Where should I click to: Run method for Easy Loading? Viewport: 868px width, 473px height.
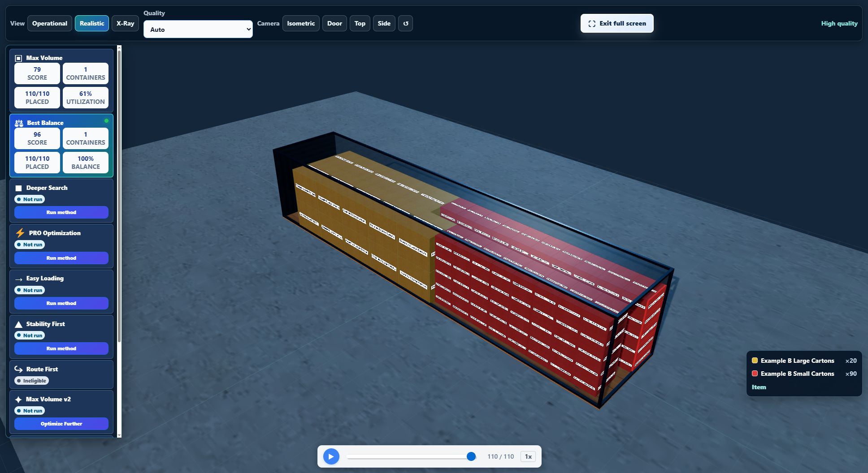coord(61,303)
